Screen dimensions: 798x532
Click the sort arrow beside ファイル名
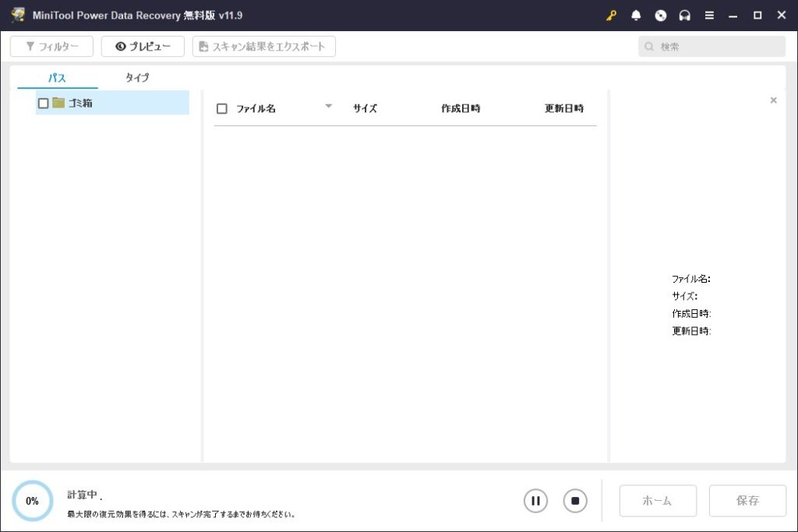pos(328,107)
